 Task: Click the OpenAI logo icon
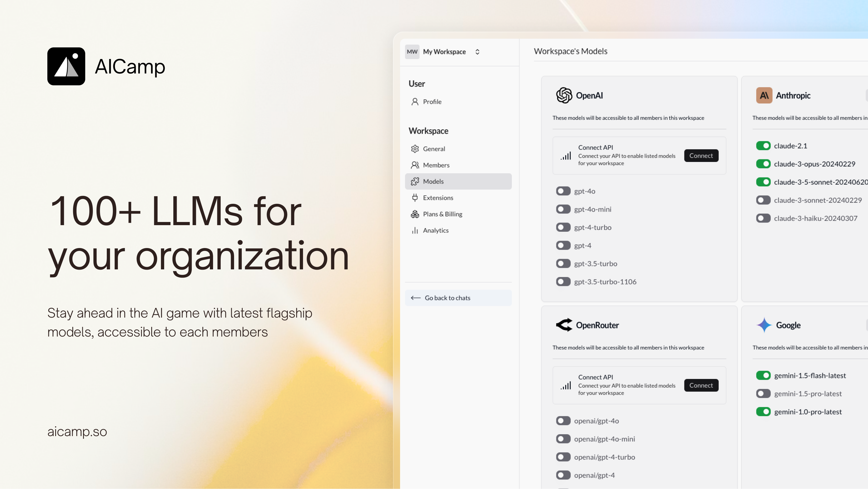point(564,95)
